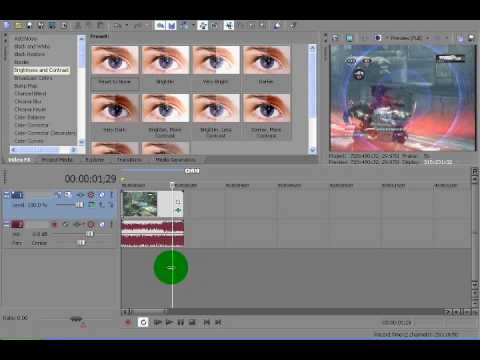Image resolution: width=480 pixels, height=360 pixels.
Task: Paste from clipboard using toolbar icon
Action: pos(100,26)
